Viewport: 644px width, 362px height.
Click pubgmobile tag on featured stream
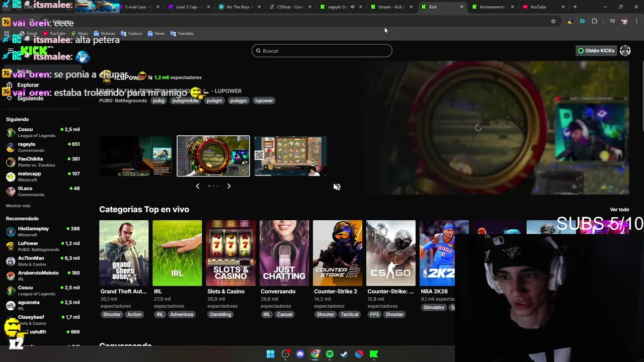[185, 101]
